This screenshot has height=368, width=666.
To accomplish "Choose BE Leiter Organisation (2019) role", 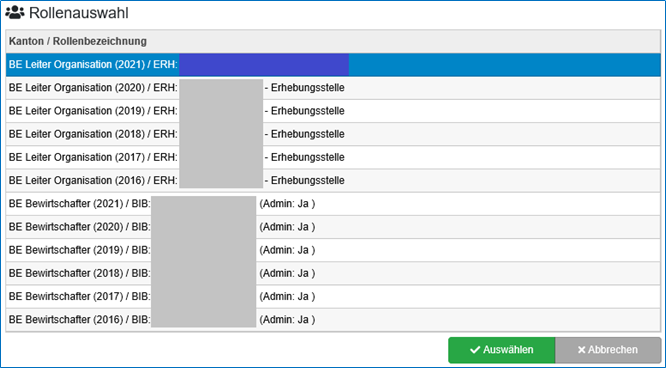I will pos(333,111).
